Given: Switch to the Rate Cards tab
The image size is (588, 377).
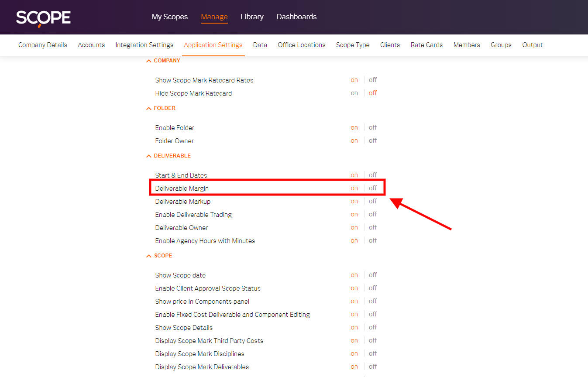Looking at the screenshot, I should click(426, 45).
